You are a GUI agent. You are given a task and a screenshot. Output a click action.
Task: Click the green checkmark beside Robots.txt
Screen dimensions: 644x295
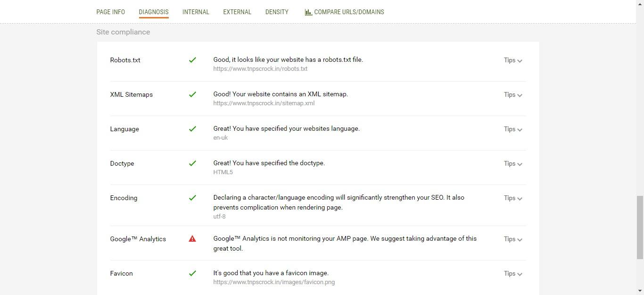(192, 60)
